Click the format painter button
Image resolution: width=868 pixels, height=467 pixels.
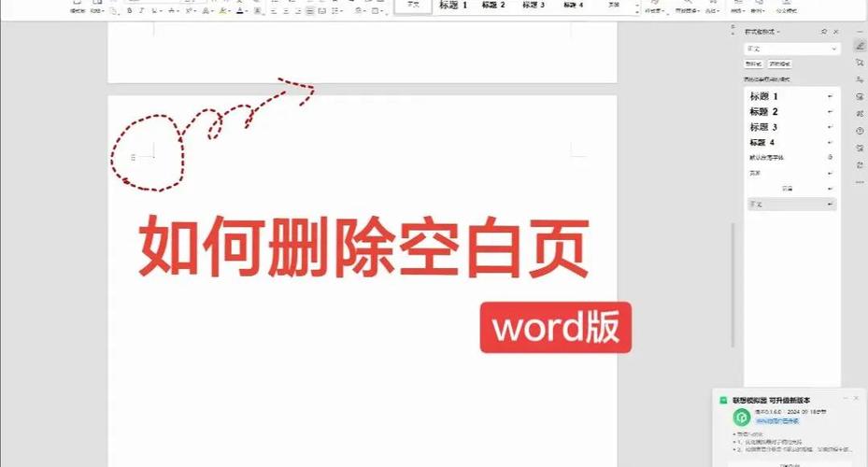coord(77,7)
